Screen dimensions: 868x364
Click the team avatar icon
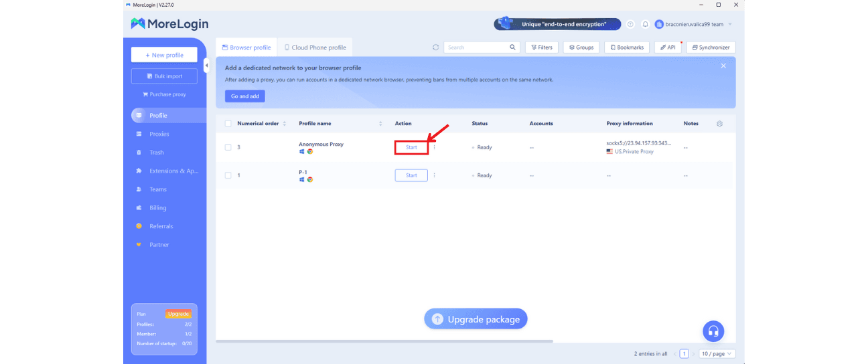point(659,24)
